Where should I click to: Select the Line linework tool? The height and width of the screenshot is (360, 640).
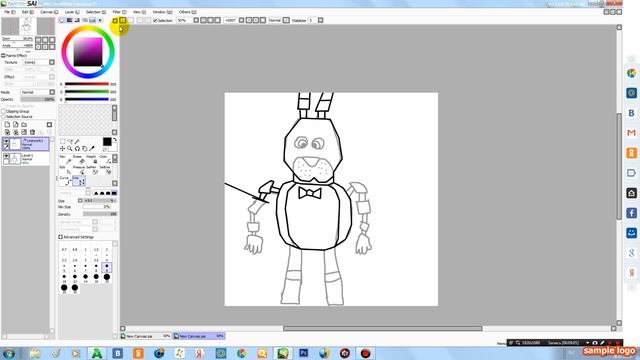[78, 181]
